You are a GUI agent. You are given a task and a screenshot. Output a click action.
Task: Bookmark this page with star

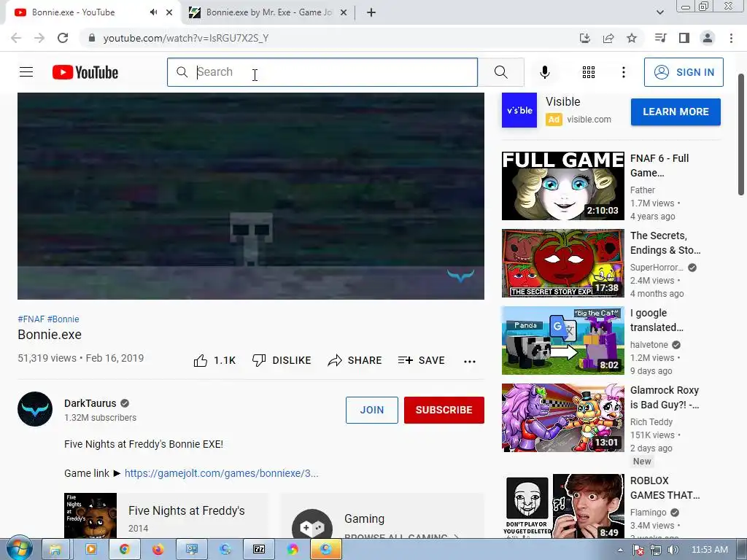[632, 38]
